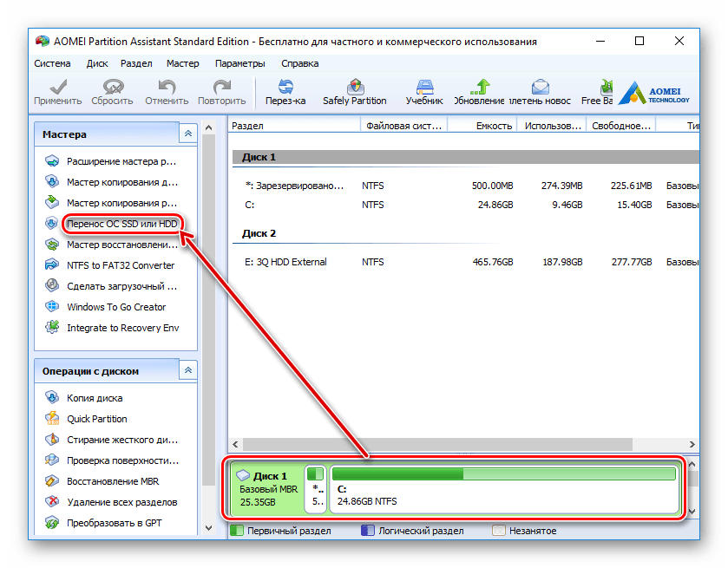Open the Система menu
728x568 pixels.
coord(52,63)
